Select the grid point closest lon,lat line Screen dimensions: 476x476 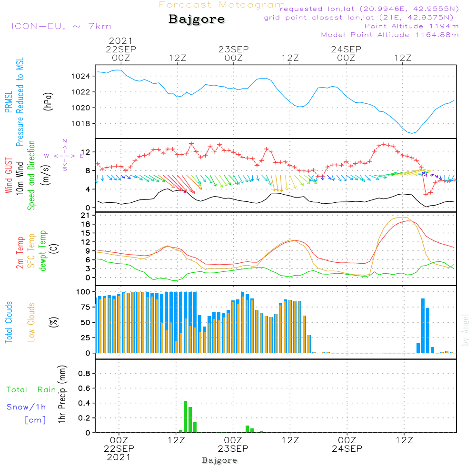point(359,18)
